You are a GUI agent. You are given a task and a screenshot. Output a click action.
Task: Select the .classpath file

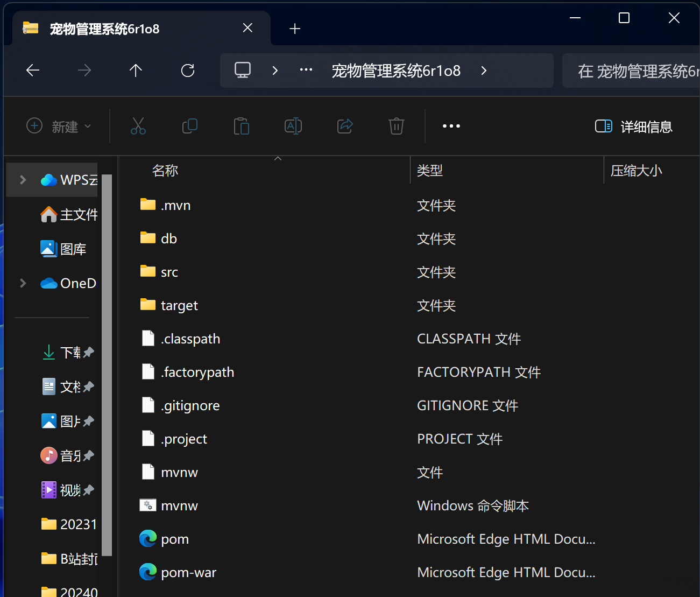[190, 339]
